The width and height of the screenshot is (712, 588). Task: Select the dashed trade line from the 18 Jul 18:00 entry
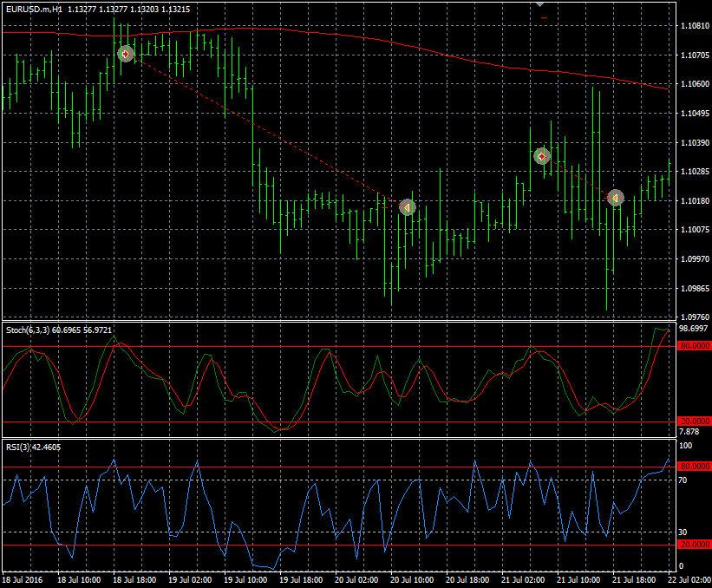[x=266, y=131]
